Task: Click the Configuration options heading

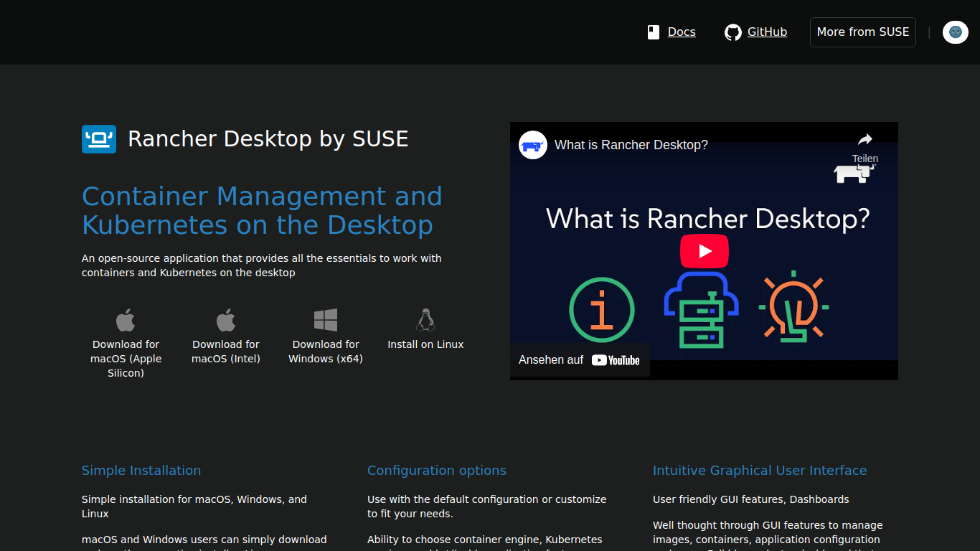Action: coord(437,471)
